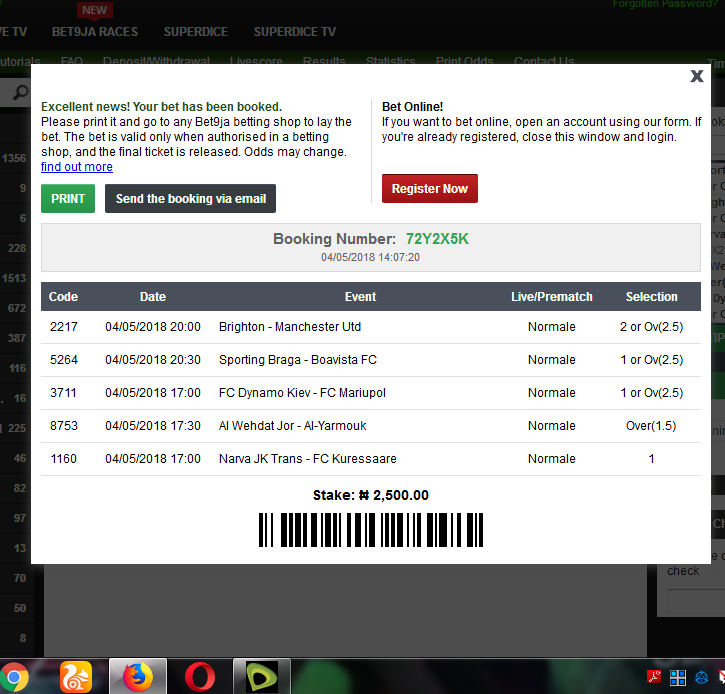
Task: Click the date 04/05/2018 17:30
Action: (x=153, y=425)
